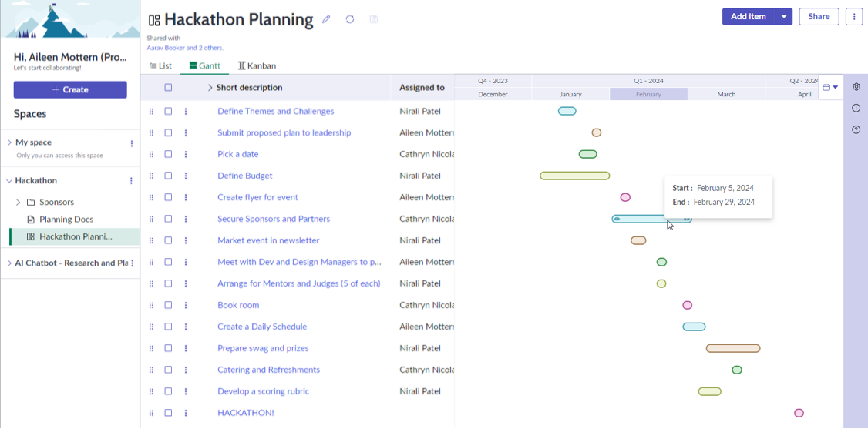Open Aarav Booker and 2 others link

[185, 48]
